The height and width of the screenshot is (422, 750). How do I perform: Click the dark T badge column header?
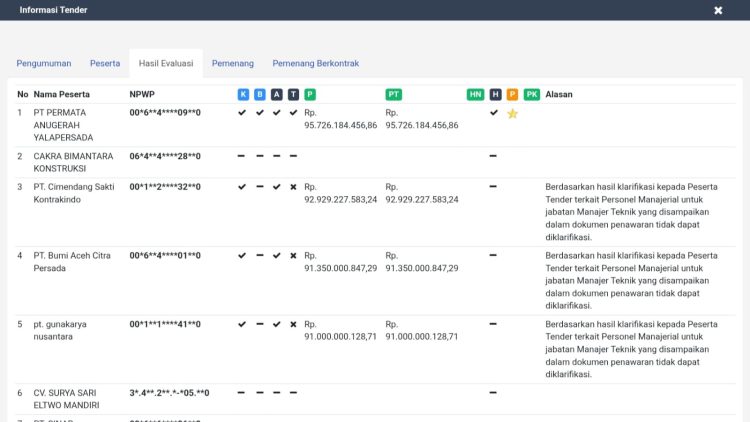coord(293,94)
